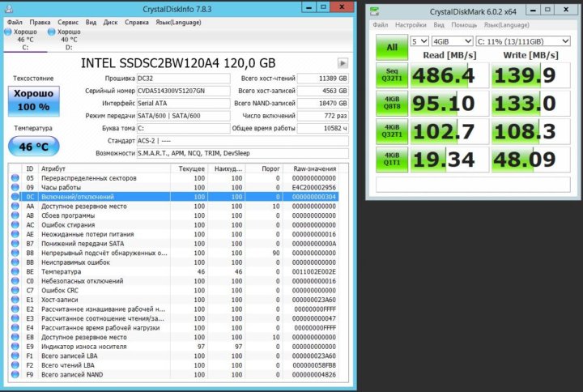Click status orb for attribute 05 row

[x=15, y=177]
